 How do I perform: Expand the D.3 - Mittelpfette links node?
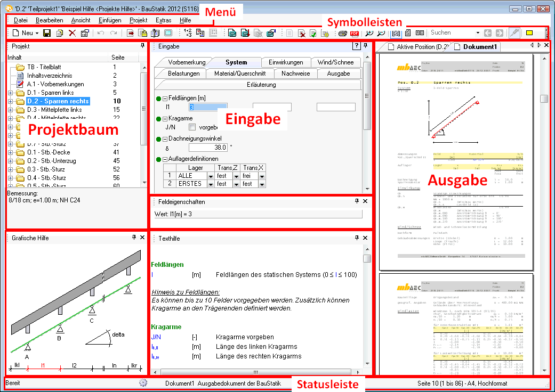(10, 110)
